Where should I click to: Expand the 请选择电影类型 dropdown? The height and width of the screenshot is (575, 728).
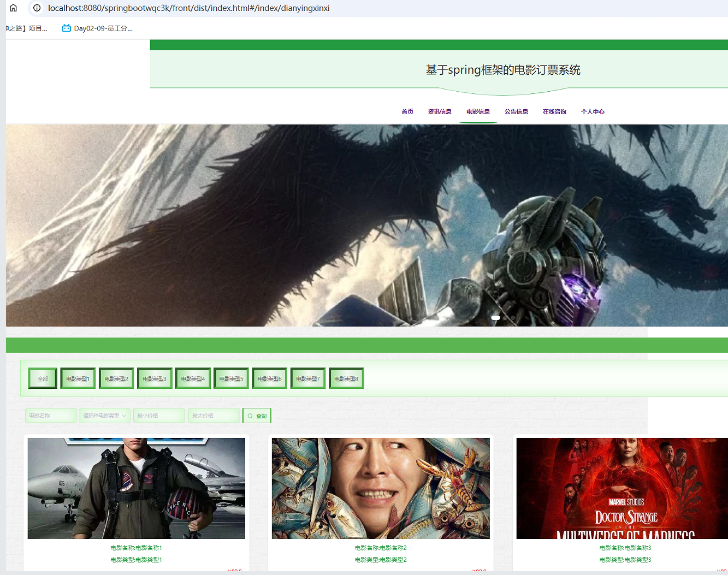coord(104,416)
